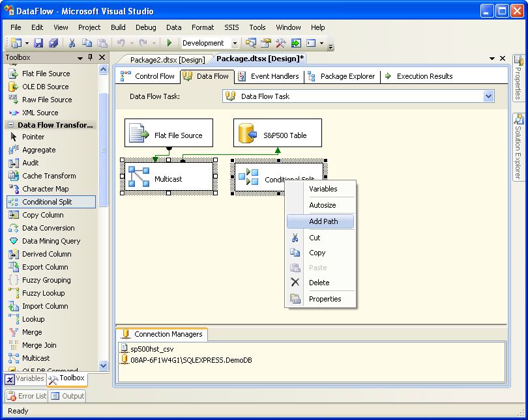Choose Add Path from context menu
528x420 pixels.
click(323, 221)
